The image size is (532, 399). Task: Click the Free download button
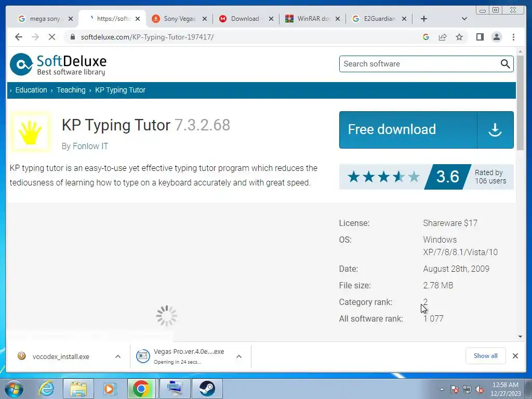click(427, 129)
